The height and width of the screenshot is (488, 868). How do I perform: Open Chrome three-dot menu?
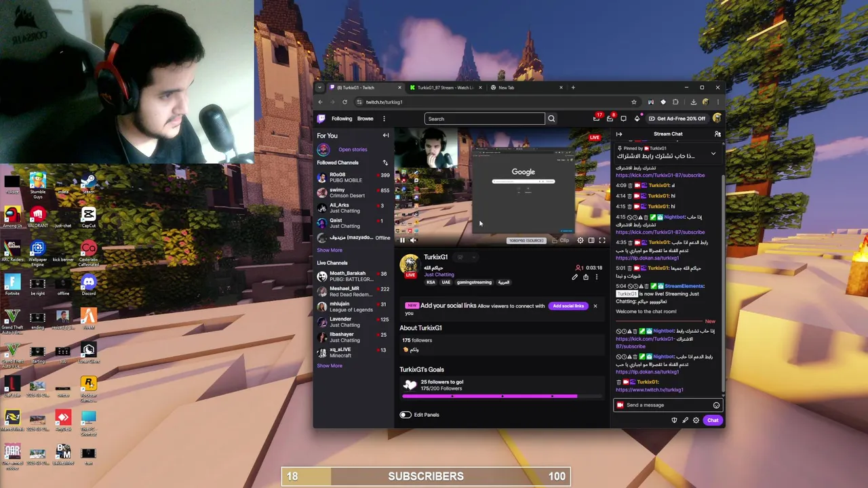click(x=717, y=102)
